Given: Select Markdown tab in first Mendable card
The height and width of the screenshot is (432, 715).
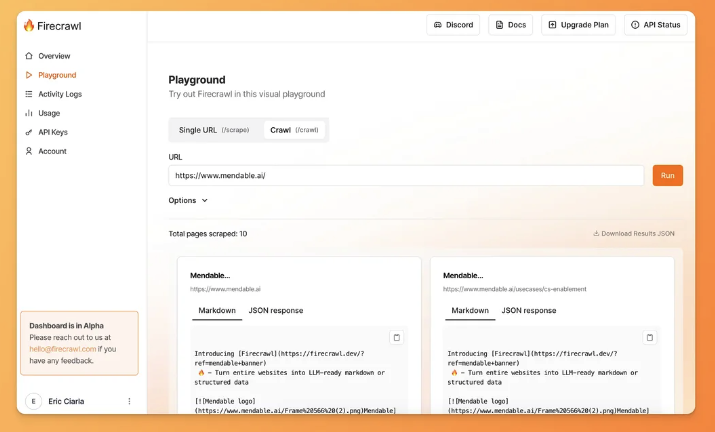Looking at the screenshot, I should pos(217,311).
